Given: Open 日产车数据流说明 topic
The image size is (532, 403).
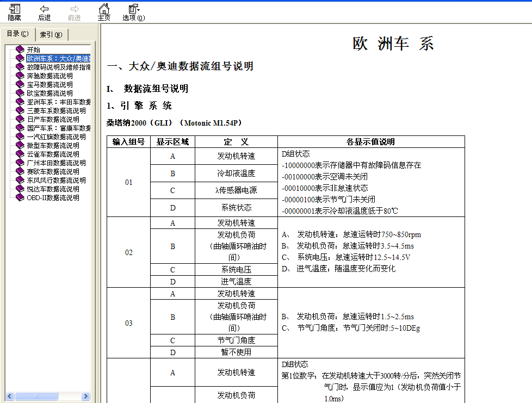Looking at the screenshot, I should tap(53, 119).
